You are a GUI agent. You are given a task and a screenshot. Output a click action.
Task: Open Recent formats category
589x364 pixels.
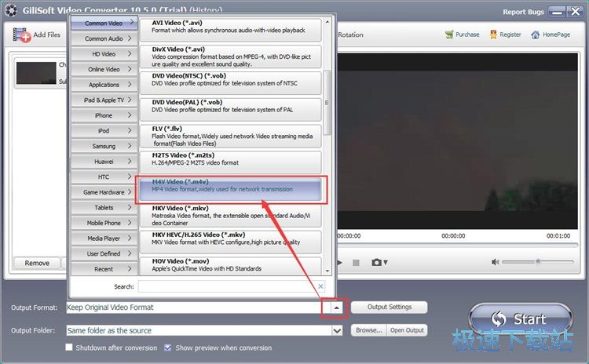104,268
